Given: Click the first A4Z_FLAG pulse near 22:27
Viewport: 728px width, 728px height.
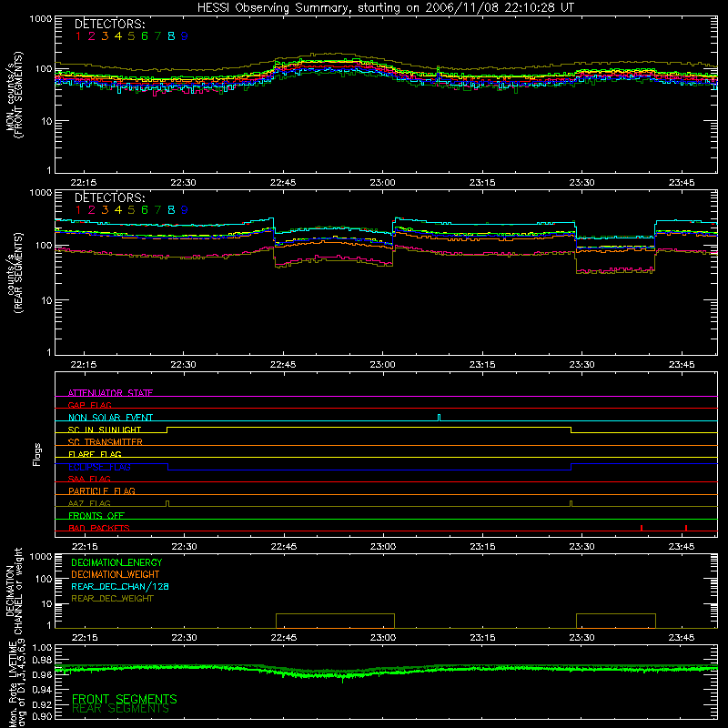Looking at the screenshot, I should pyautogui.click(x=167, y=503).
